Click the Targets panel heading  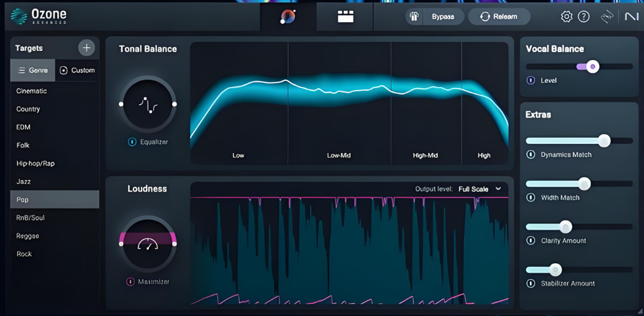(x=29, y=48)
